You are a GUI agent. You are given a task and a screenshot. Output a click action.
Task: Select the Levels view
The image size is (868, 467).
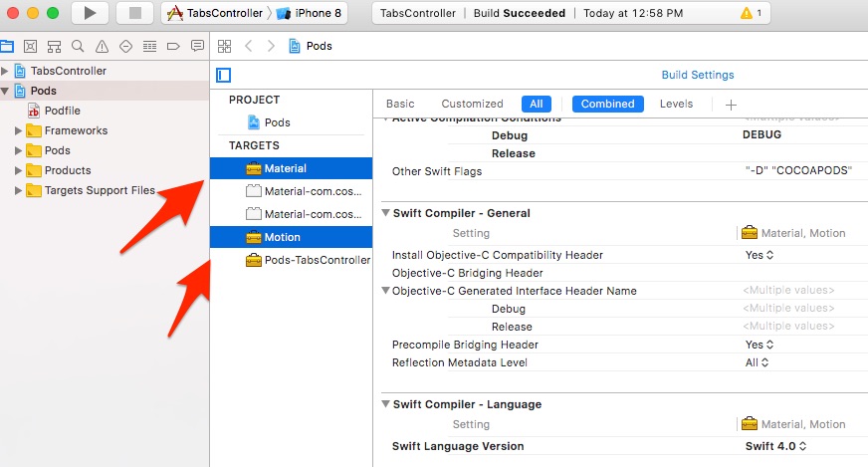(676, 104)
